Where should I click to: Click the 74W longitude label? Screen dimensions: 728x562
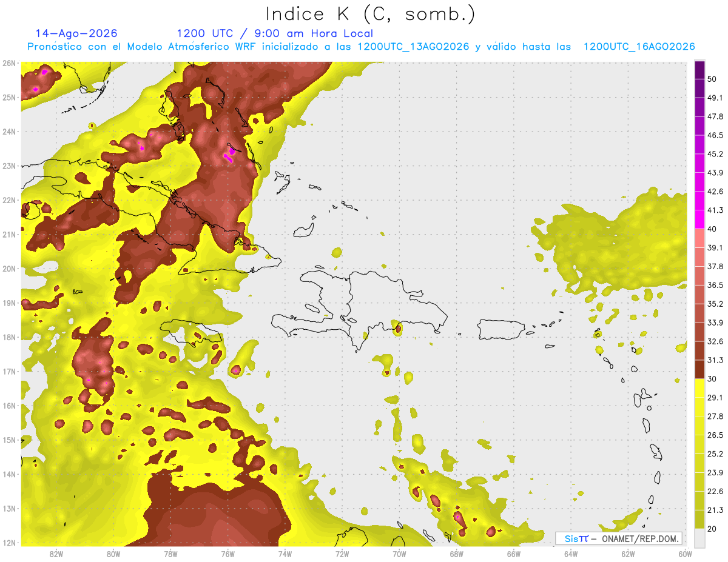click(x=285, y=553)
